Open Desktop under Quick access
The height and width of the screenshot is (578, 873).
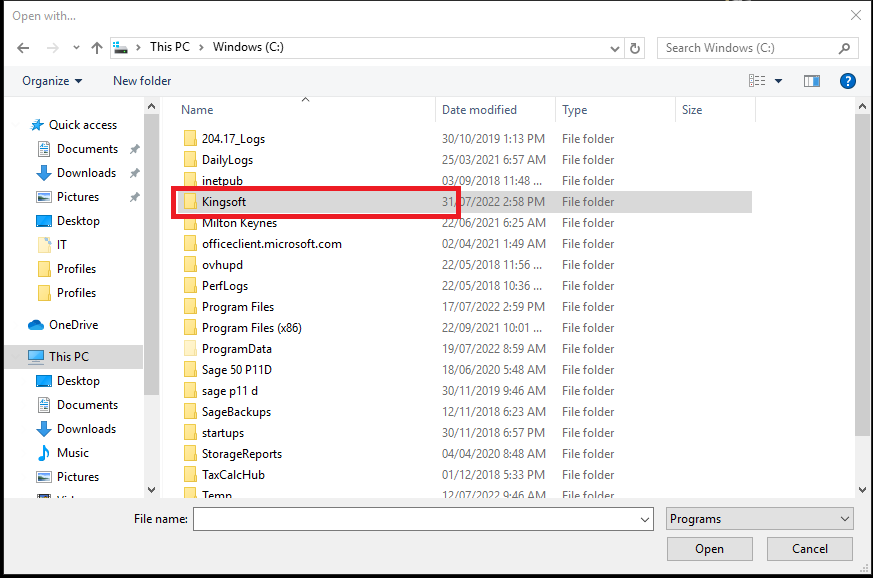click(x=78, y=221)
